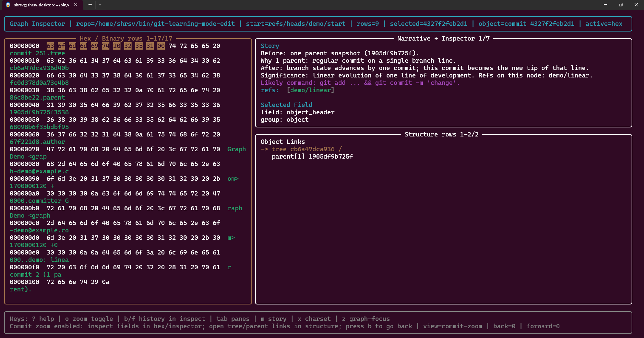This screenshot has height=338, width=644.
Task: Click hex offset 000000d0
Action: [24, 238]
